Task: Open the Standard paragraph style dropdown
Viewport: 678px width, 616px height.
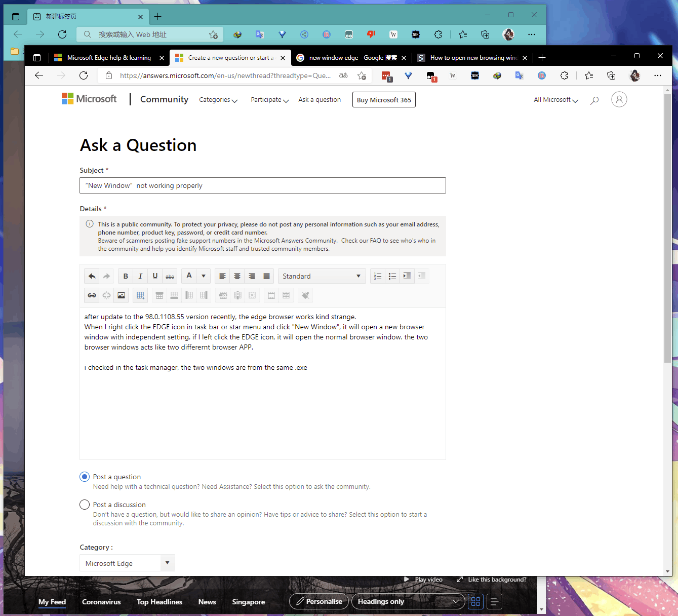Action: 322,276
